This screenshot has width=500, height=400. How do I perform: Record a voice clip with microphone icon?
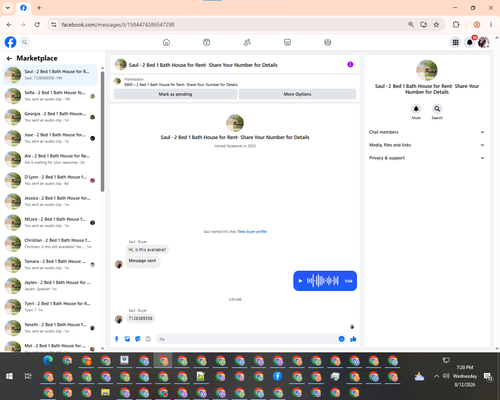point(117,339)
